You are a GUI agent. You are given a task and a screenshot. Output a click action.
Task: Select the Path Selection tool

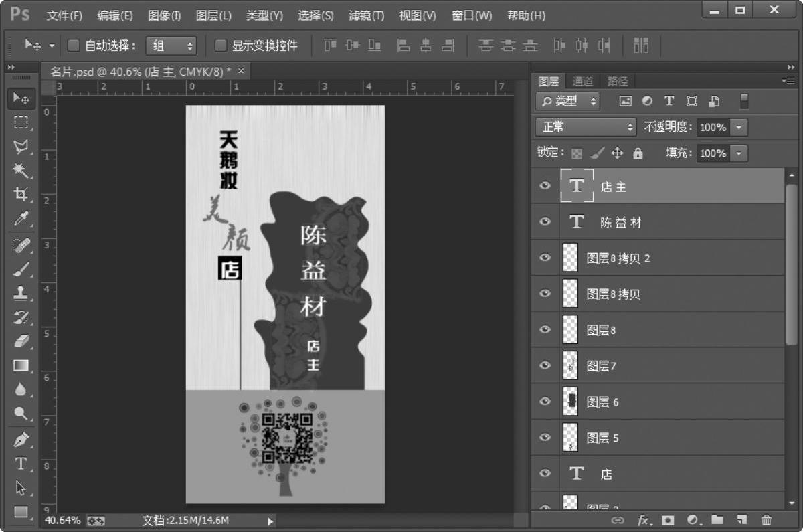click(21, 488)
